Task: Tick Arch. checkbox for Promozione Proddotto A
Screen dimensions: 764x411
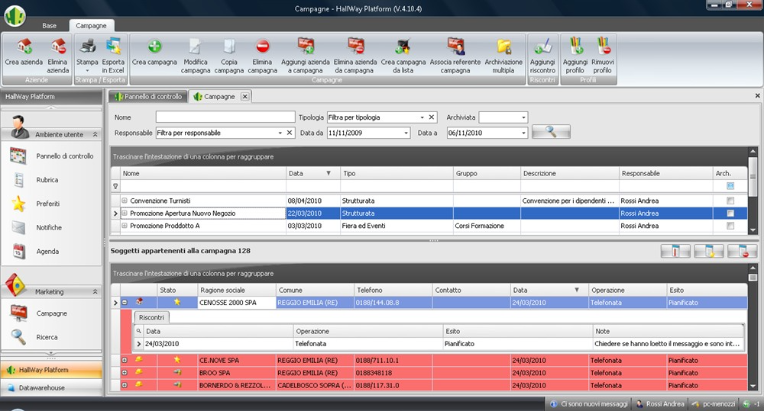Action: [x=730, y=226]
